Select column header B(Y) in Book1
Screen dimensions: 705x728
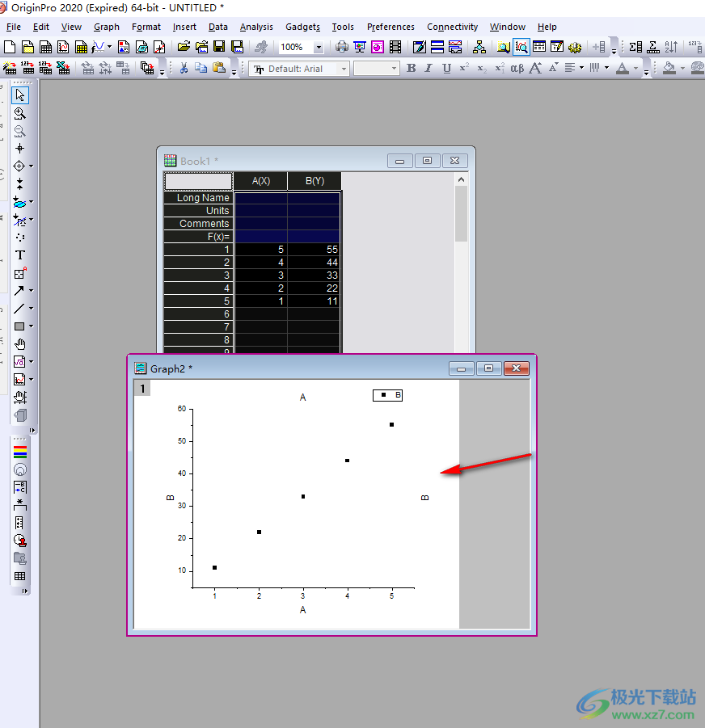[315, 181]
